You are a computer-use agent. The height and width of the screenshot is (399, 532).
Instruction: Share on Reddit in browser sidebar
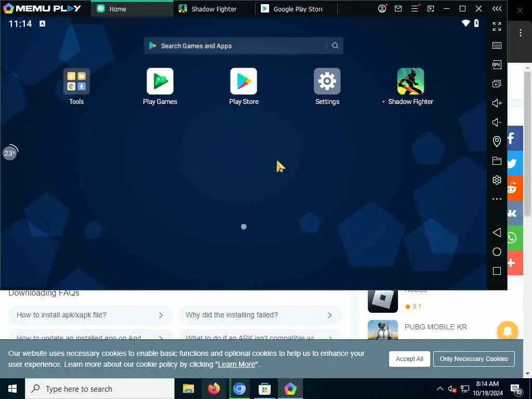tap(515, 188)
